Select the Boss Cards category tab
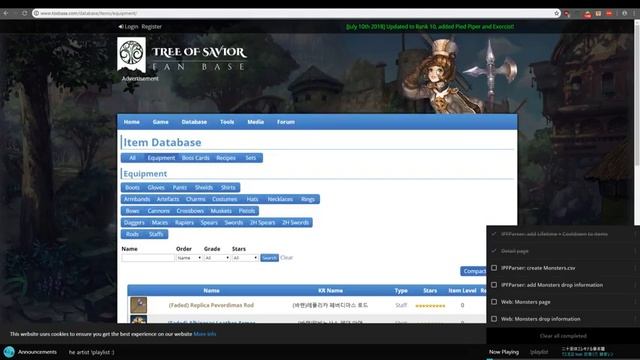 196,158
